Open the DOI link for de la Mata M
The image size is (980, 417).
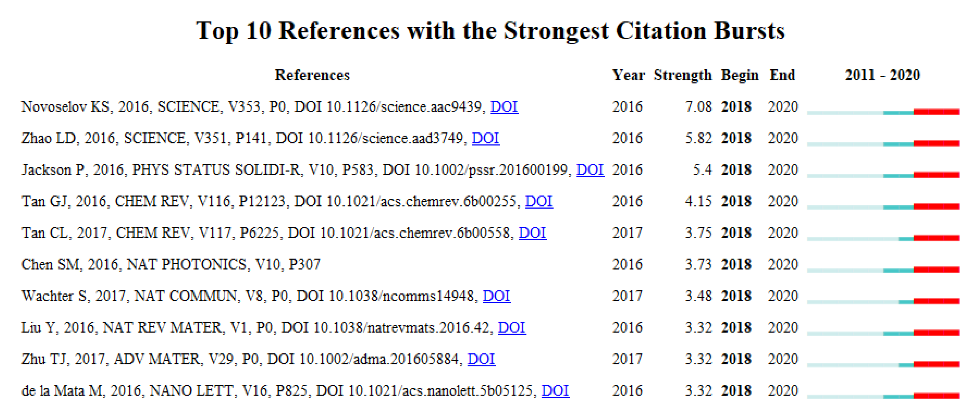(555, 390)
